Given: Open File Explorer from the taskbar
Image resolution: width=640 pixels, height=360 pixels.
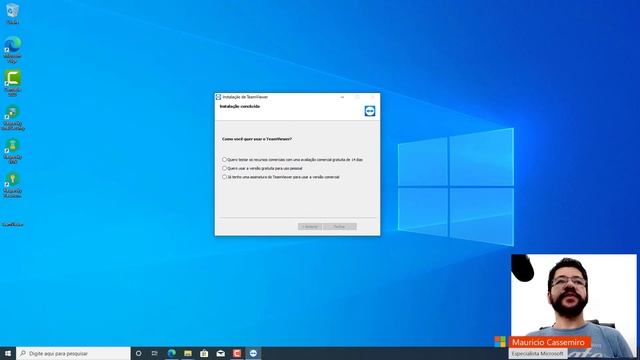Looking at the screenshot, I should pyautogui.click(x=188, y=353).
